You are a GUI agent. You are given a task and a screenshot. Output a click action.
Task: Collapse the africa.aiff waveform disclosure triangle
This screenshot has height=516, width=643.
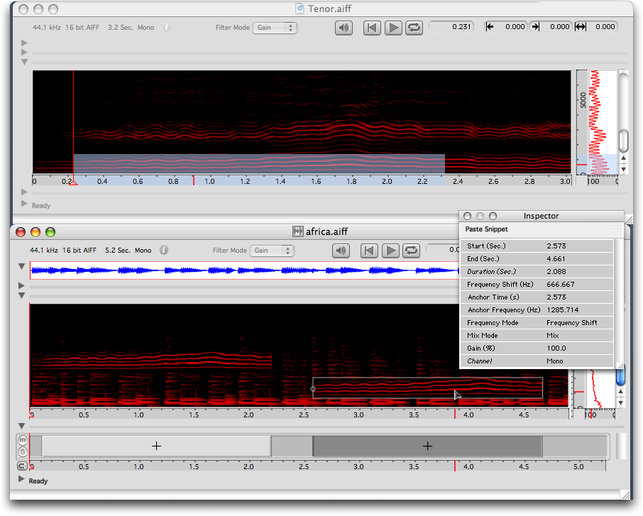[22, 267]
